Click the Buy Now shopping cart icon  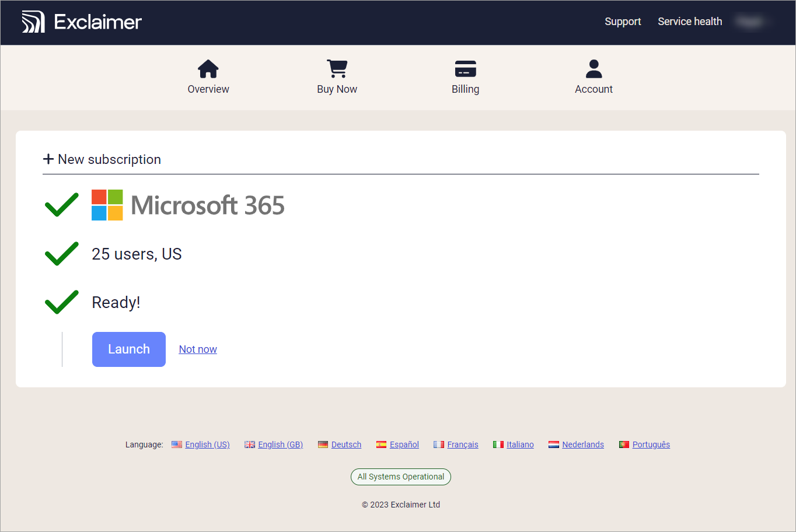point(337,68)
